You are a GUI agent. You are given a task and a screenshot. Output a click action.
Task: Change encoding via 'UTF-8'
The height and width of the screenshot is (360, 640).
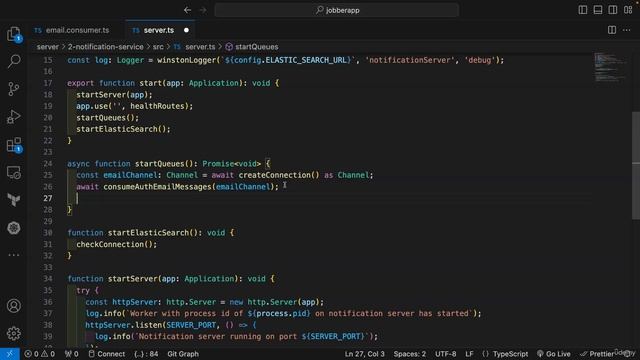pos(445,354)
